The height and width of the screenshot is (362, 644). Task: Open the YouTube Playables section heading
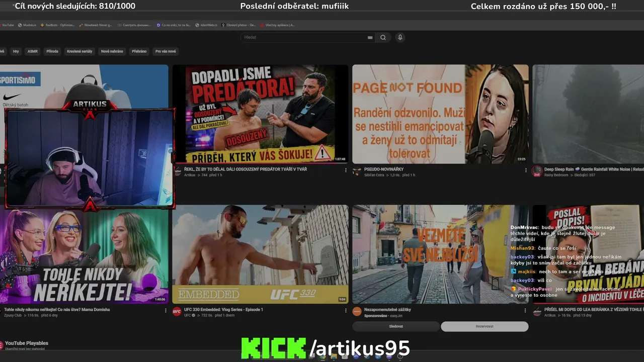tap(27, 343)
